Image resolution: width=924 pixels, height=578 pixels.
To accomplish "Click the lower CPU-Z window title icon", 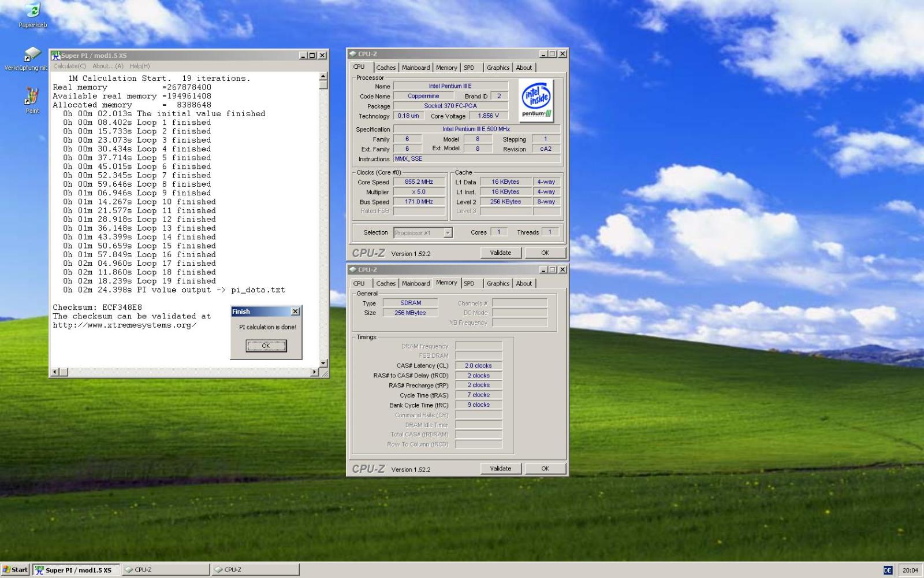I will [353, 269].
